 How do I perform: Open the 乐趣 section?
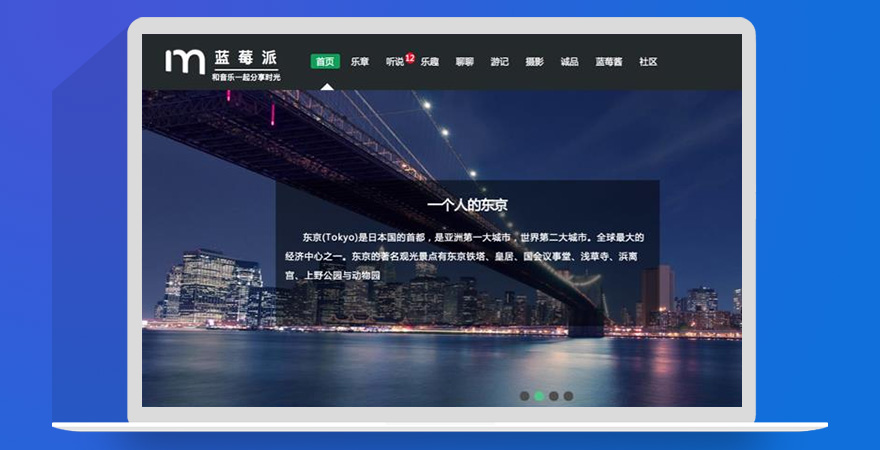429,62
